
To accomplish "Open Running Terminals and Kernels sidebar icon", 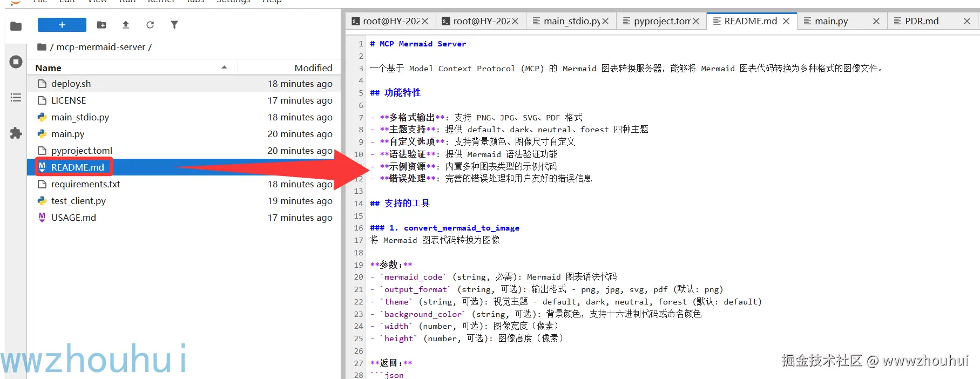I will [x=16, y=62].
